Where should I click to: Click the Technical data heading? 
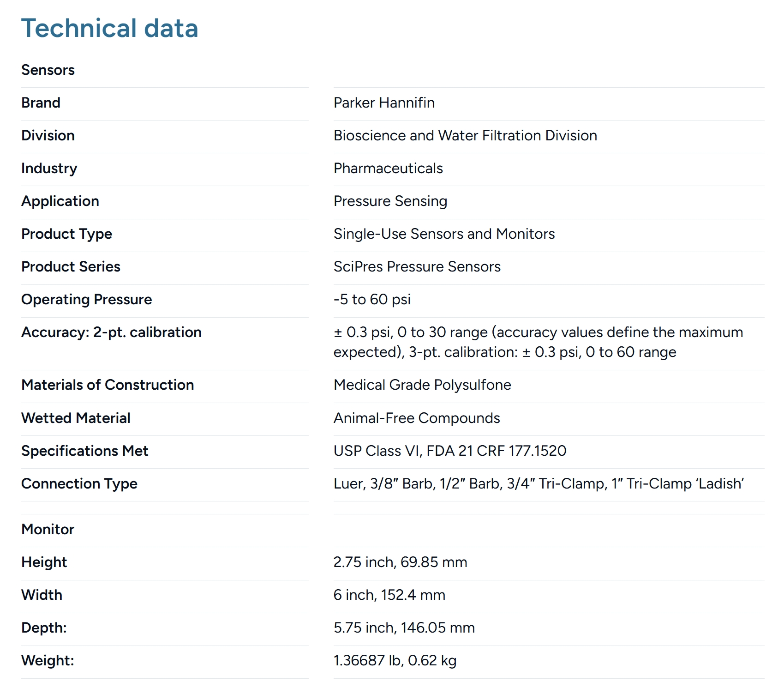[110, 28]
